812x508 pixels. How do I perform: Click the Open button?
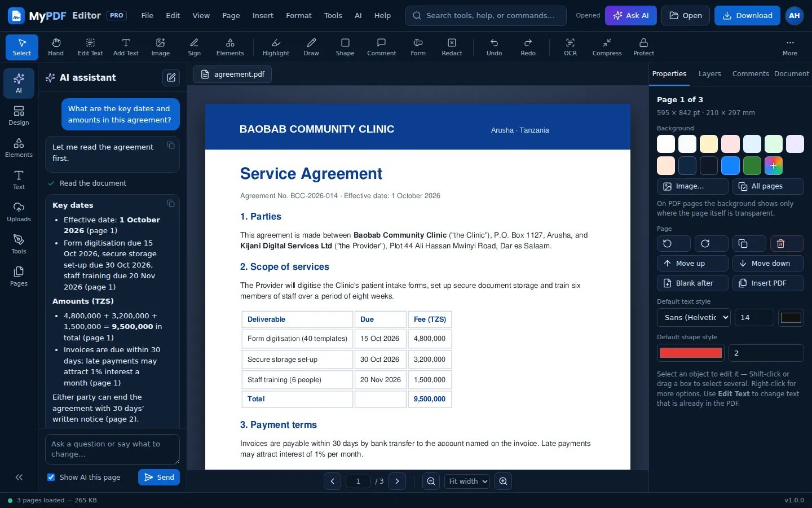pyautogui.click(x=686, y=16)
